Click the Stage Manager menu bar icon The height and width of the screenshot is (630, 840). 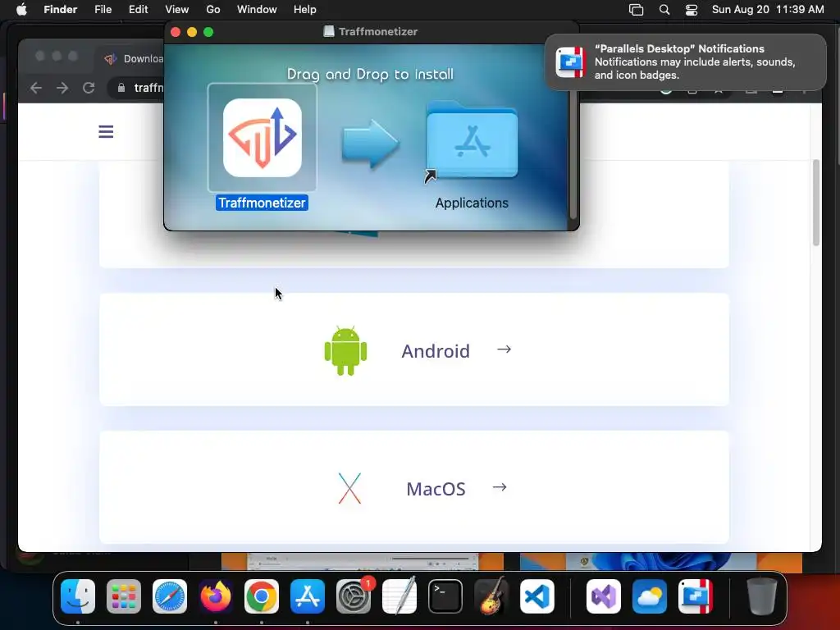coord(636,9)
